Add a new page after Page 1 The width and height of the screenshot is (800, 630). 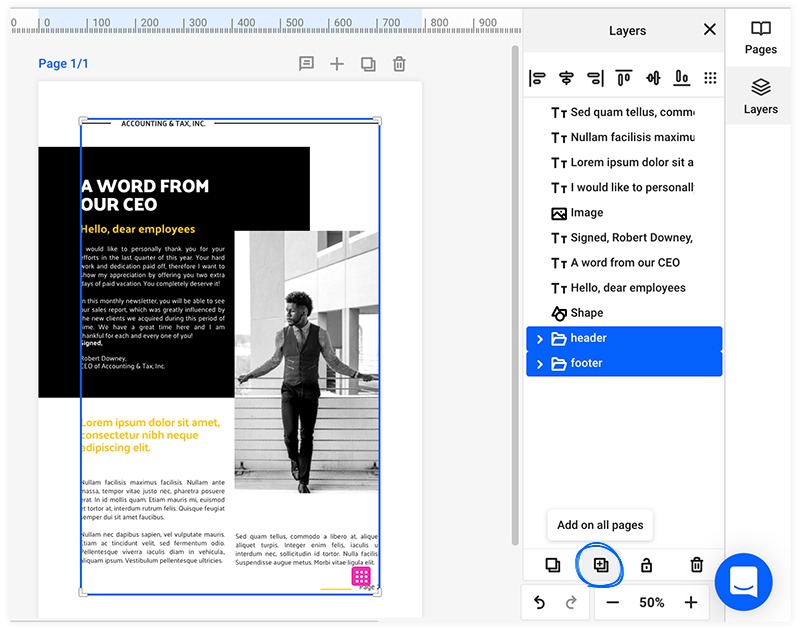tap(337, 64)
